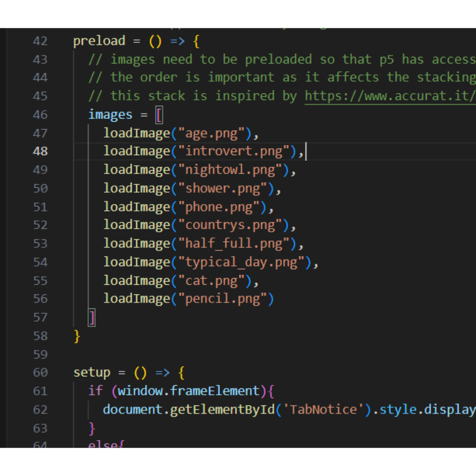This screenshot has width=476, height=476.
Task: Click inside the "introvert.png" string
Action: 233,151
